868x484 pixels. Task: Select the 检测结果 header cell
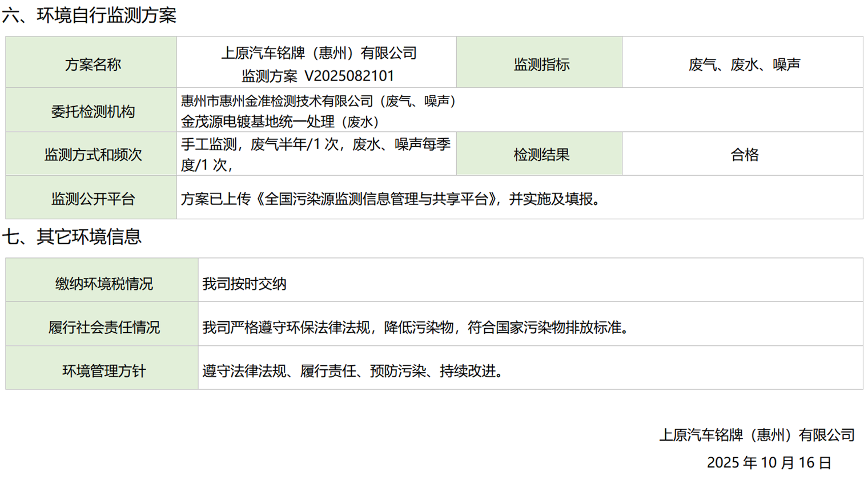coord(541,155)
